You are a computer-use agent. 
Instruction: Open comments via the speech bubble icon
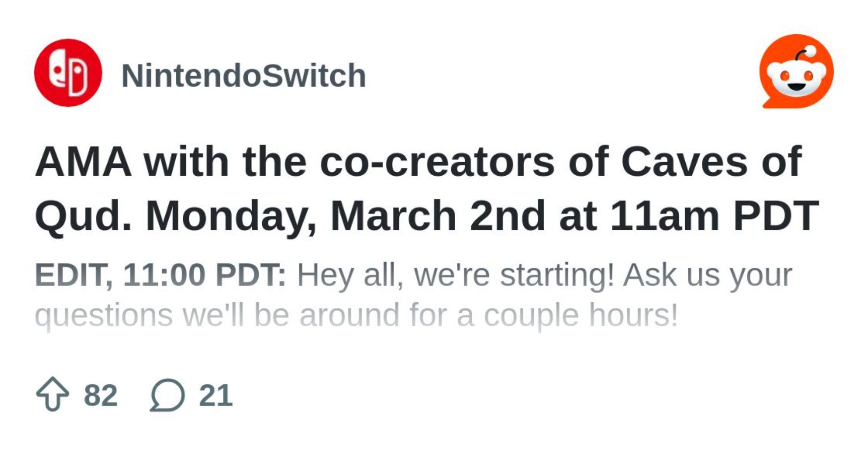[168, 395]
